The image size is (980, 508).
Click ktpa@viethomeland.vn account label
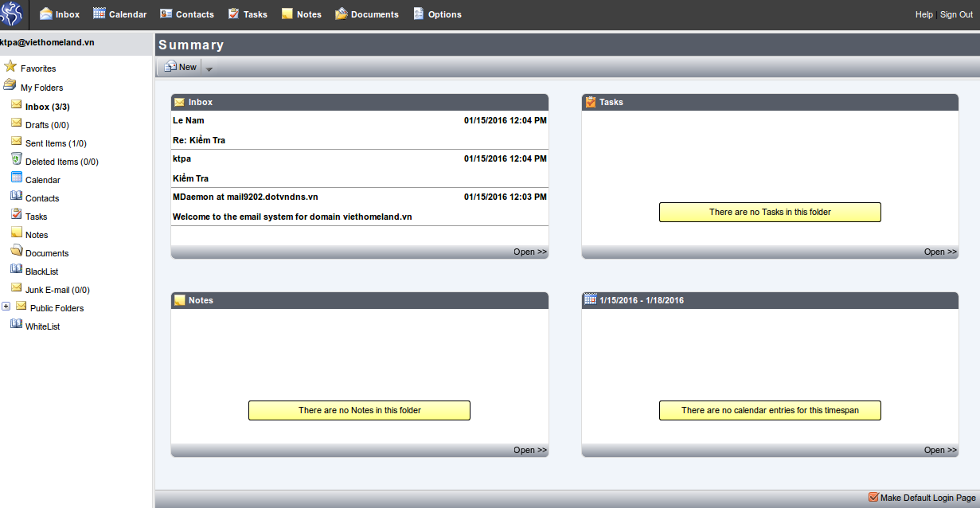[47, 43]
